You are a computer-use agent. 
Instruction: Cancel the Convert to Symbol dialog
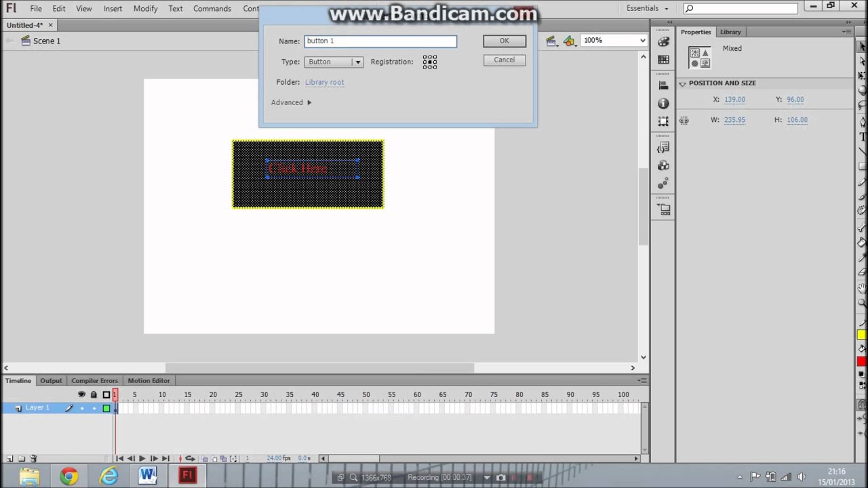(x=505, y=60)
